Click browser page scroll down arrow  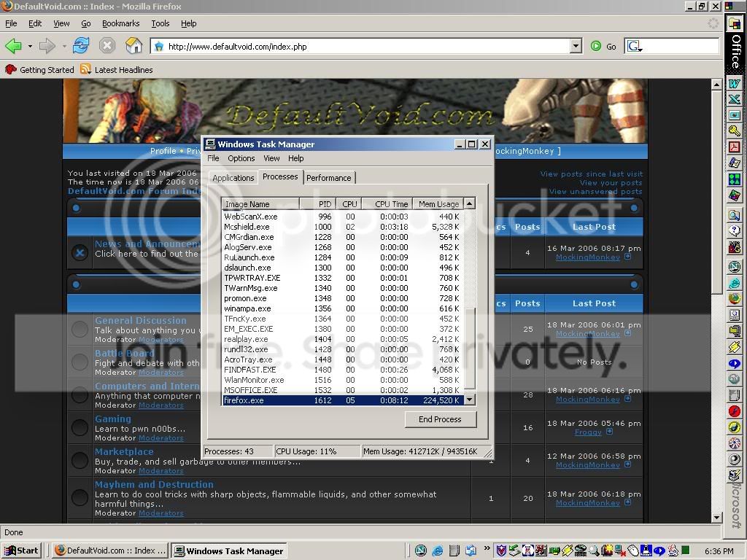click(716, 518)
